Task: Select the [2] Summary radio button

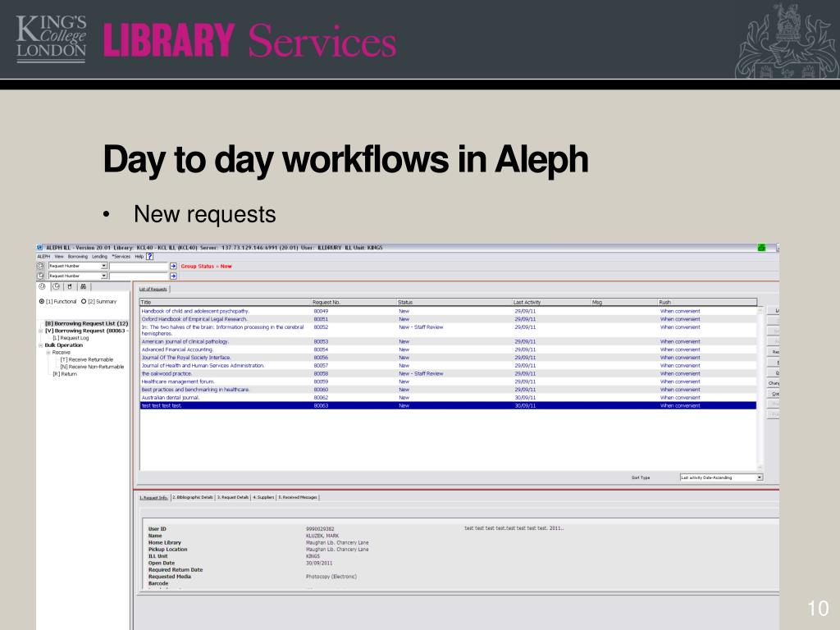Action: click(84, 302)
